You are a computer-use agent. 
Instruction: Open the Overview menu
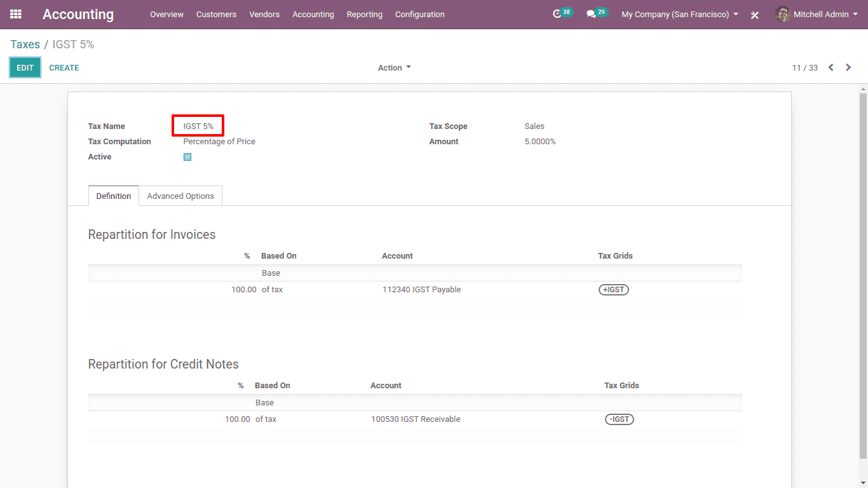[x=166, y=14]
